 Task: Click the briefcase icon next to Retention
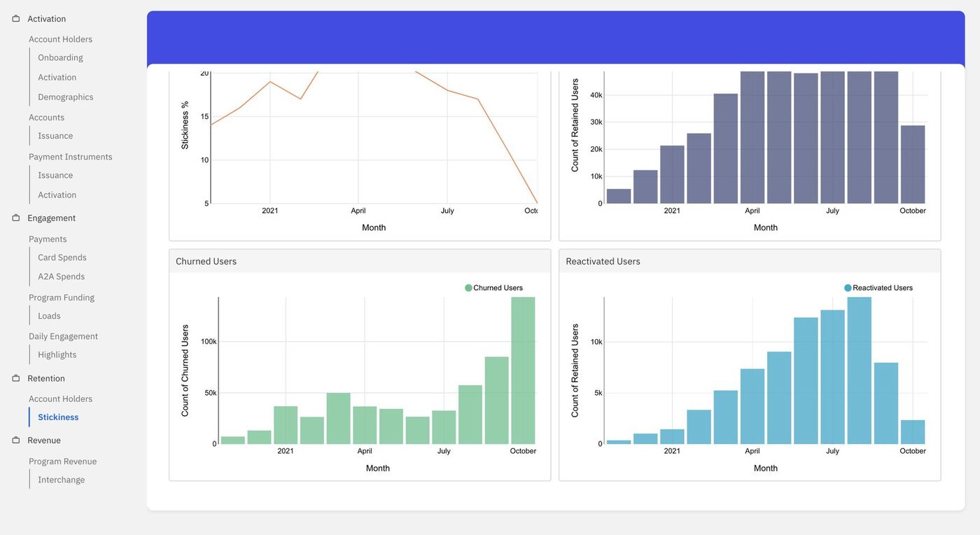pos(16,378)
